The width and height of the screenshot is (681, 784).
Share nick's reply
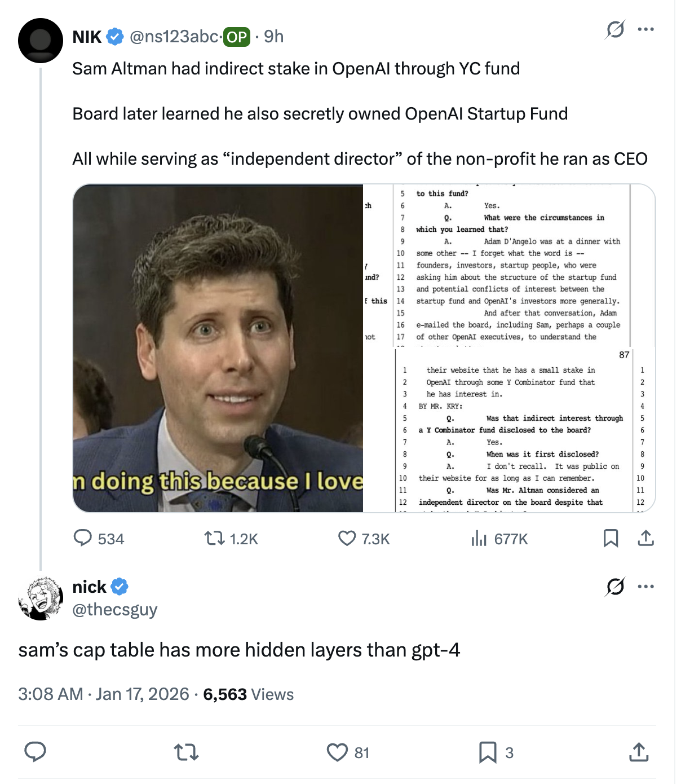638,752
